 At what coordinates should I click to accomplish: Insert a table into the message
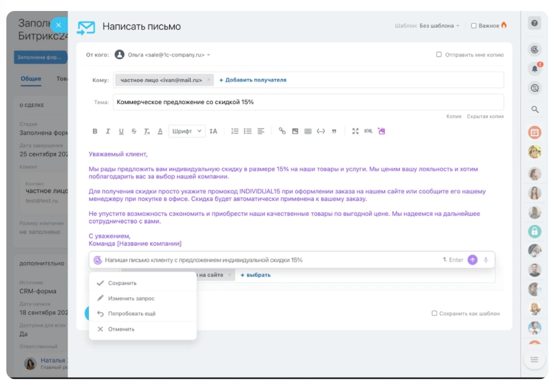click(308, 132)
